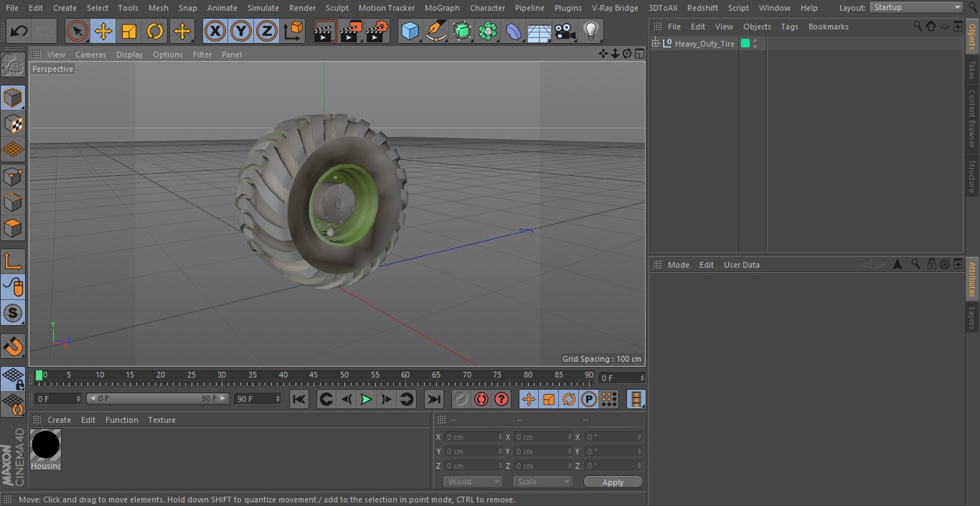Toggle X axis lock
This screenshot has height=506, width=980.
[215, 31]
